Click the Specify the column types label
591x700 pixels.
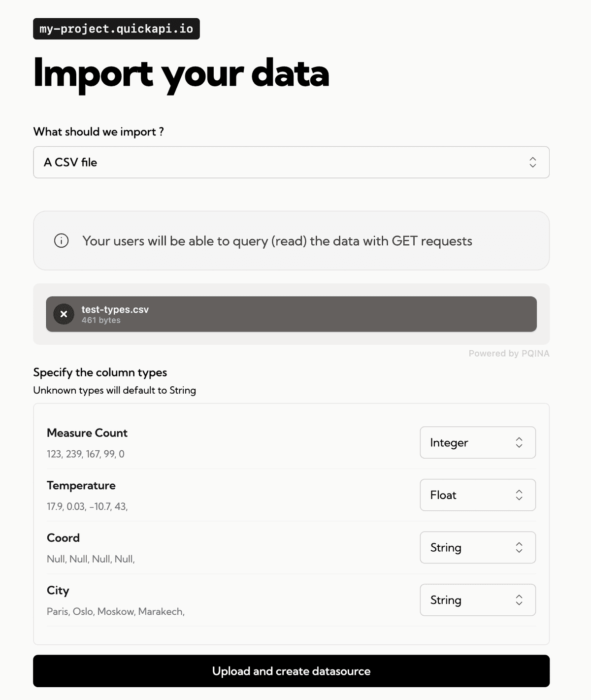[x=99, y=372]
